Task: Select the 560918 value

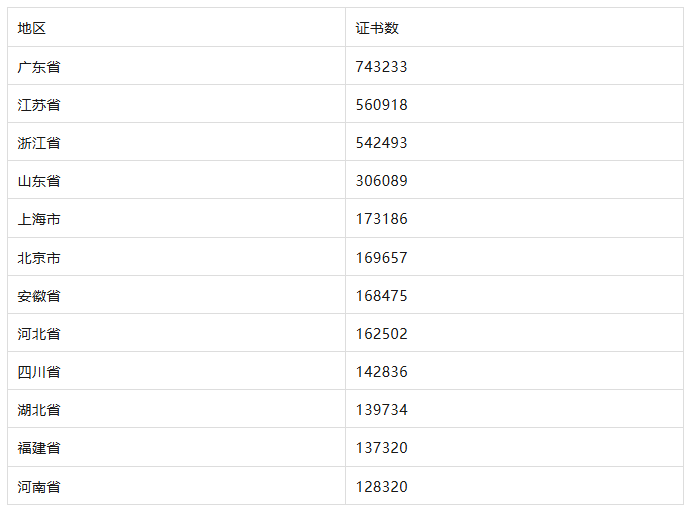Action: point(381,105)
